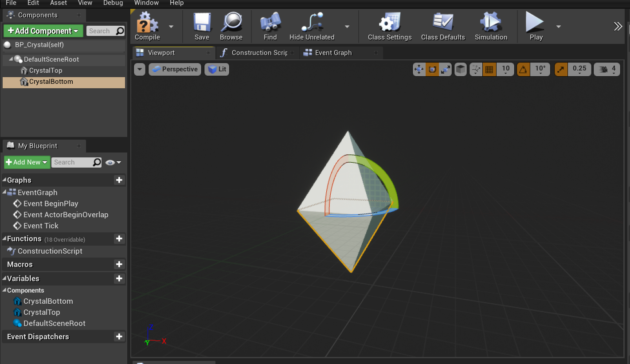Expand the toolbar overflow chevrons
Viewport: 630px width, 364px height.
click(618, 27)
